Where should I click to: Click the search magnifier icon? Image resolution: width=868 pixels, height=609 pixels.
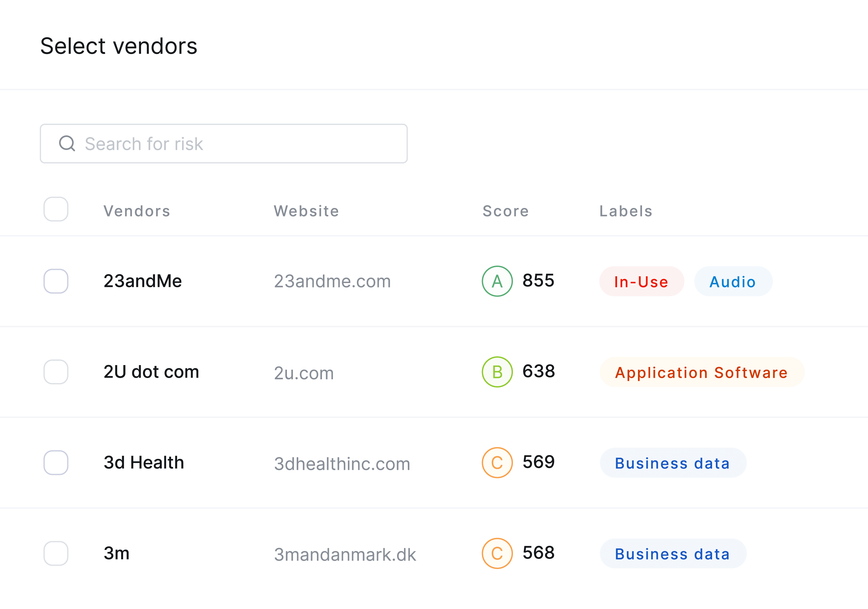click(x=67, y=143)
